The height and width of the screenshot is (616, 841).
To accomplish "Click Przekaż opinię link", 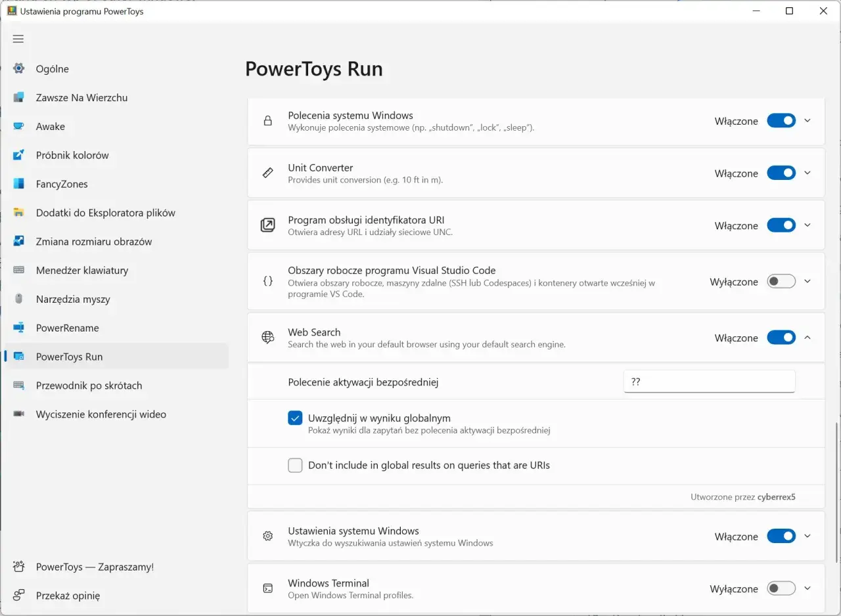I will click(116, 596).
